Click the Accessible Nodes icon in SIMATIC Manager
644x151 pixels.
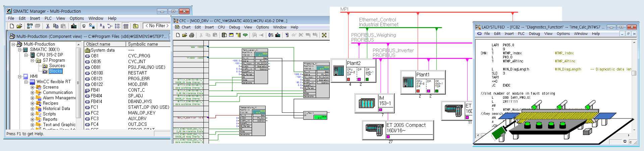[x=30, y=26]
